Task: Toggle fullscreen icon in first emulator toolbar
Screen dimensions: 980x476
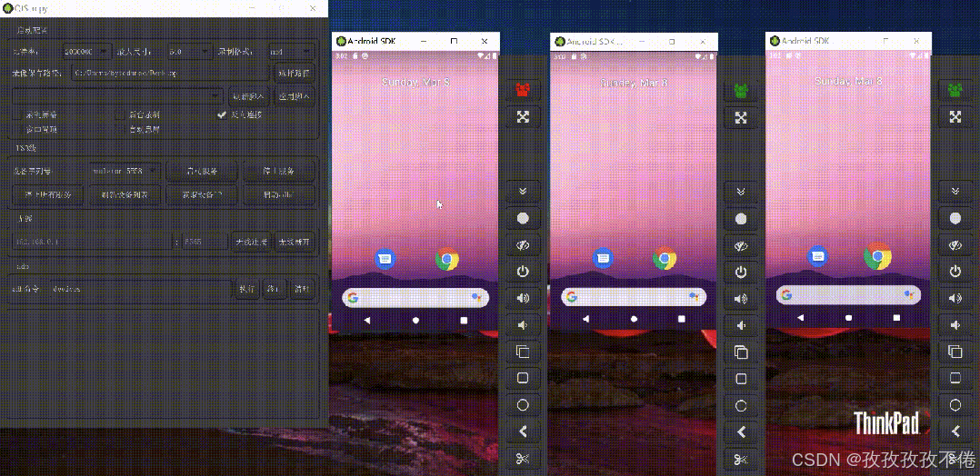Action: pyautogui.click(x=523, y=117)
